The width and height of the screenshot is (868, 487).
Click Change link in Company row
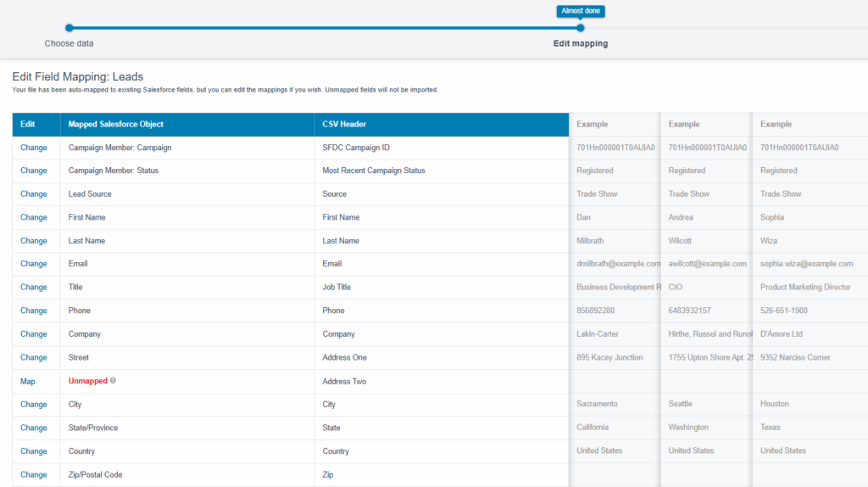[x=33, y=334]
